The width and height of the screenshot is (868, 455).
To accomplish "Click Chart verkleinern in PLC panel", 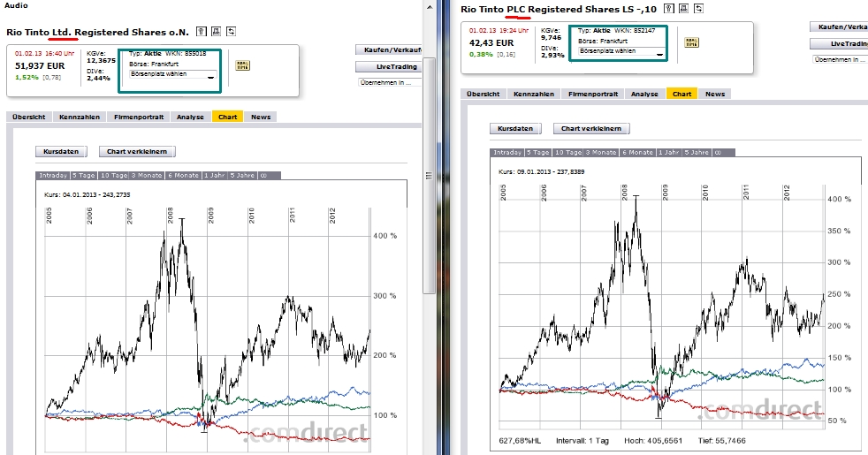I will click(591, 128).
